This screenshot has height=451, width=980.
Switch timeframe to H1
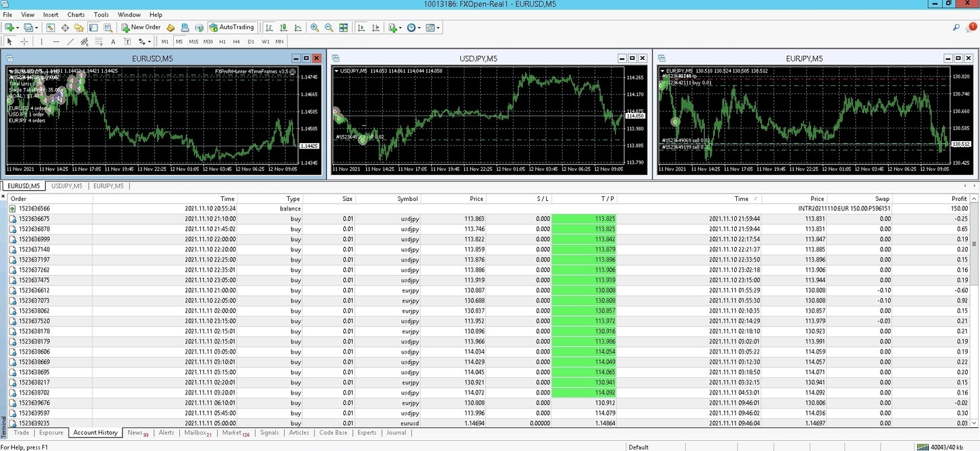[x=222, y=42]
